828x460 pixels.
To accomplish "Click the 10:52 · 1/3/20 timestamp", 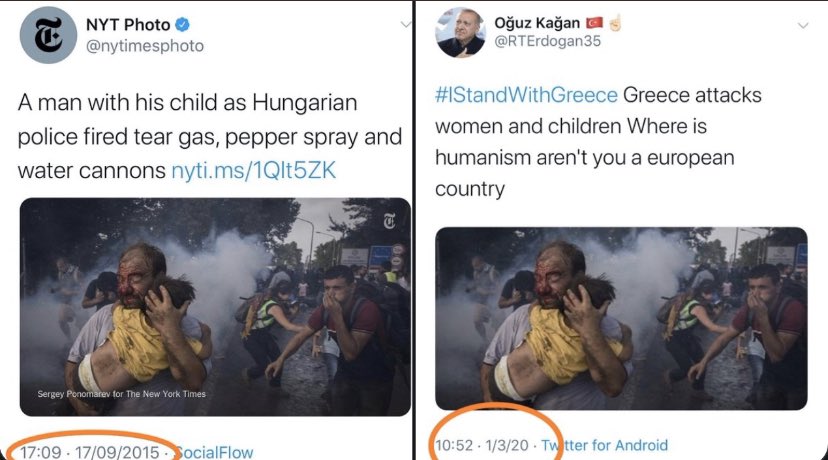I will (482, 445).
